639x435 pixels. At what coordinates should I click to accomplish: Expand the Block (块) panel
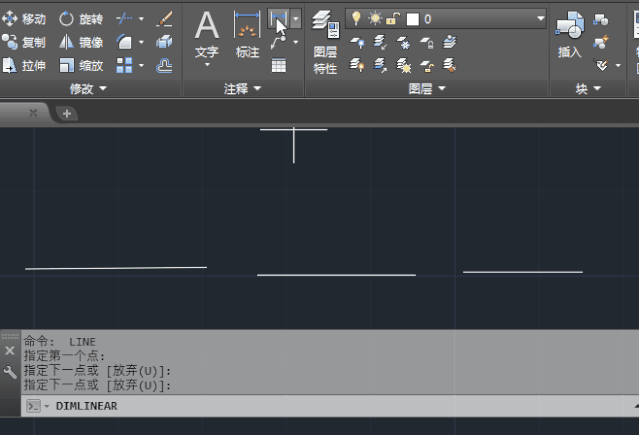(588, 88)
